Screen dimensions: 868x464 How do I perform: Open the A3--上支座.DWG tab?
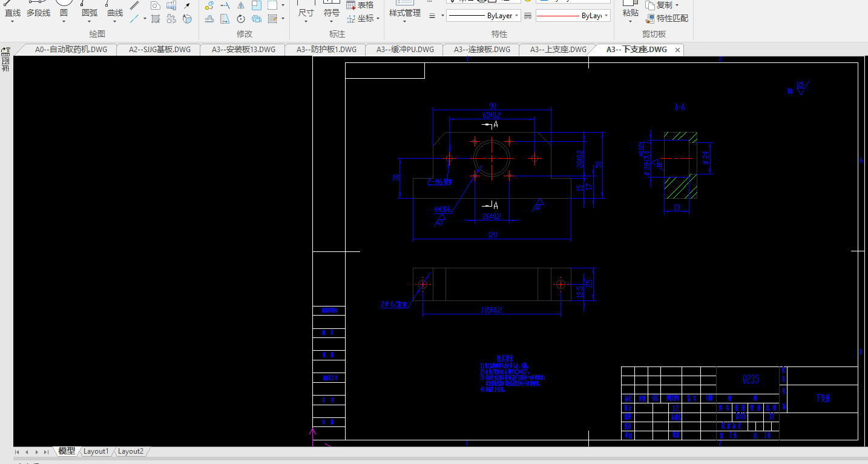558,50
